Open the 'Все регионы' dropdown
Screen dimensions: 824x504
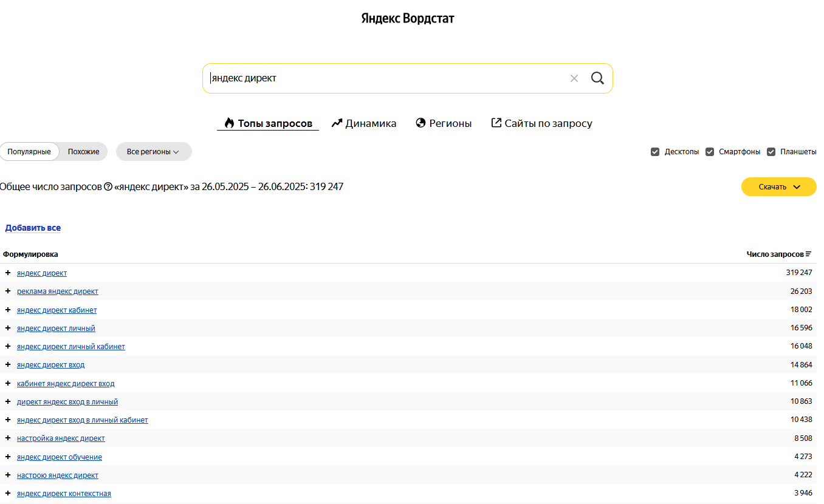pos(154,152)
